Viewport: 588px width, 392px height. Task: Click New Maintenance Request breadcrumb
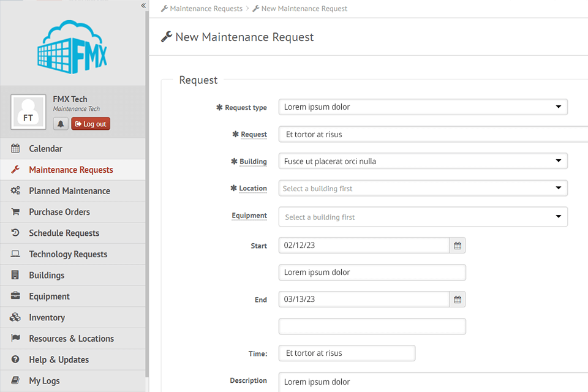[304, 8]
